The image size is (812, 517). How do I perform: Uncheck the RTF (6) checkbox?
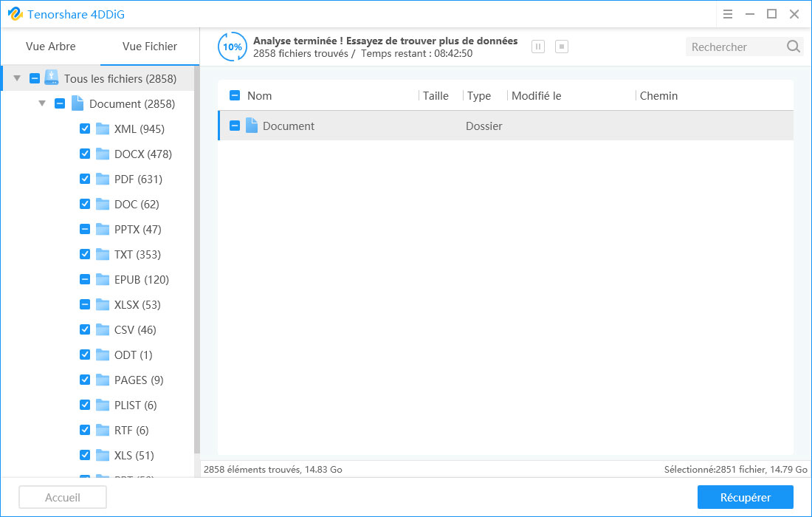tap(85, 430)
